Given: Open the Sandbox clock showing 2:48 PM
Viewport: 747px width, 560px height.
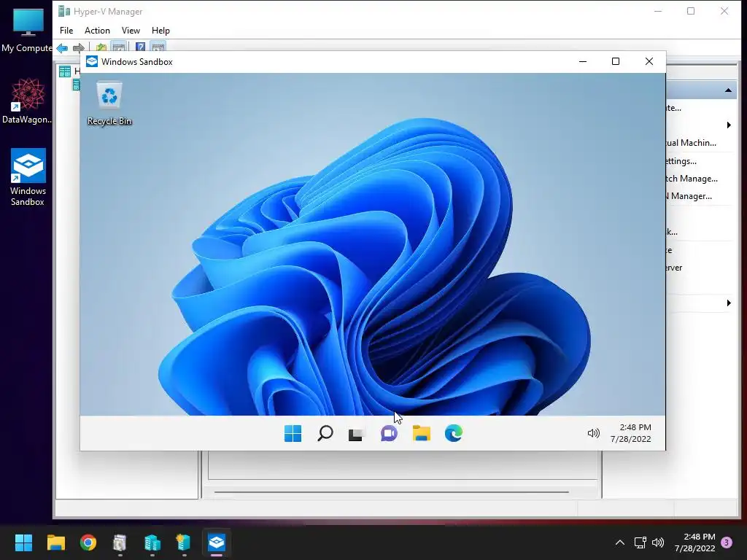Looking at the screenshot, I should coord(631,433).
